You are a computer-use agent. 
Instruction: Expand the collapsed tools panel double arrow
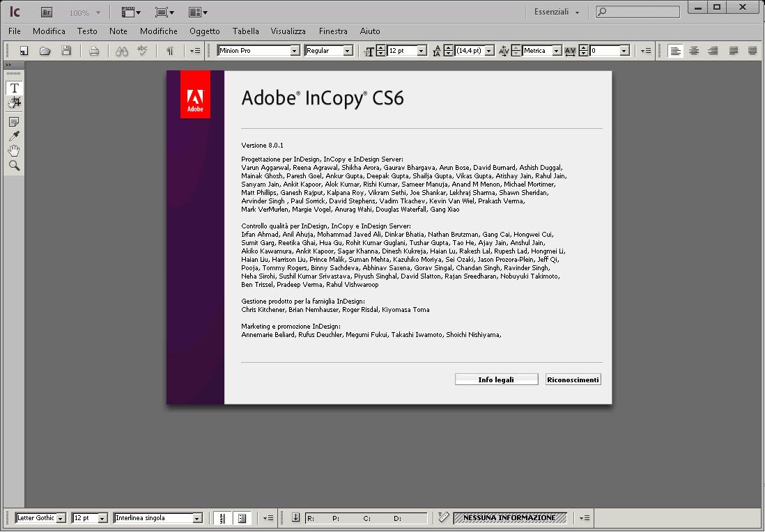click(8, 65)
